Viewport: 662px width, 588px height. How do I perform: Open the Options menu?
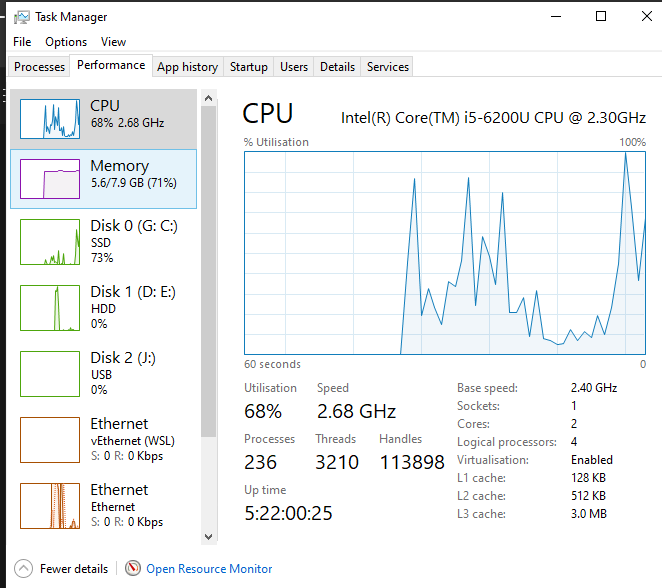66,42
